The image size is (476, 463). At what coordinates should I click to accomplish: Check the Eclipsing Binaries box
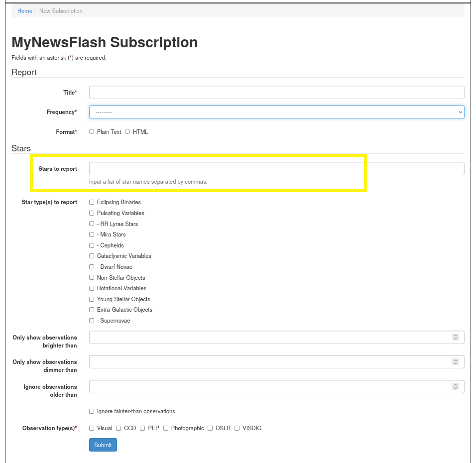click(92, 202)
